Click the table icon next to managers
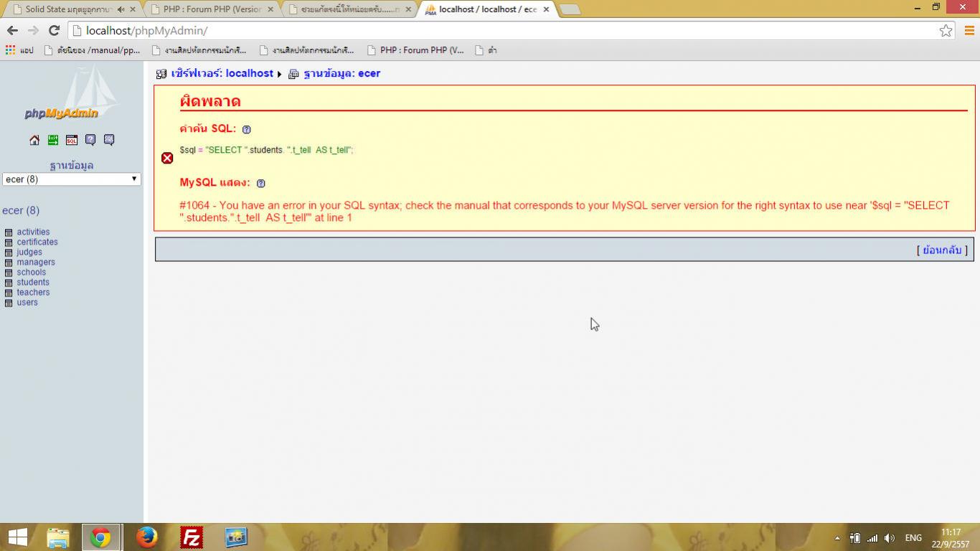Image resolution: width=980 pixels, height=551 pixels. pyautogui.click(x=9, y=263)
